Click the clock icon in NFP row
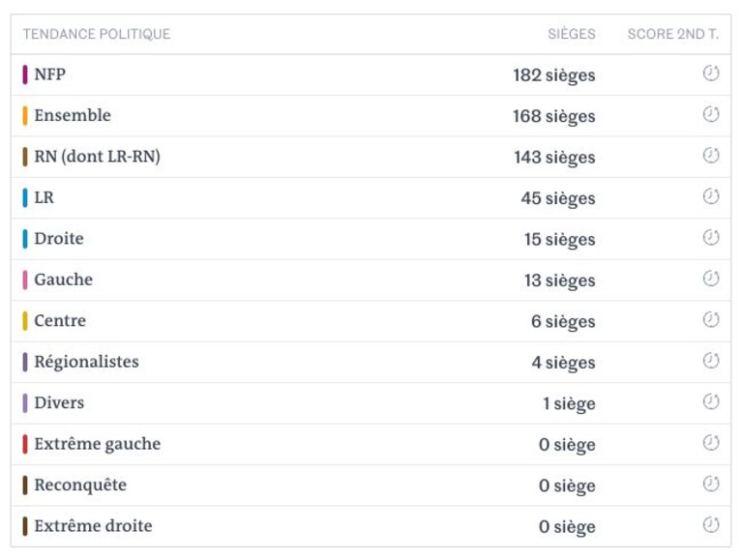The image size is (742, 560). click(711, 73)
